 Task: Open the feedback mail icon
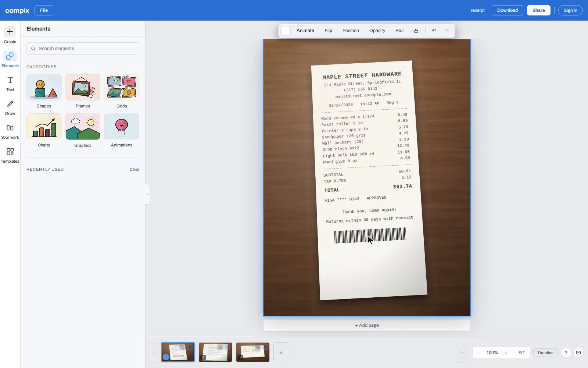point(578,353)
